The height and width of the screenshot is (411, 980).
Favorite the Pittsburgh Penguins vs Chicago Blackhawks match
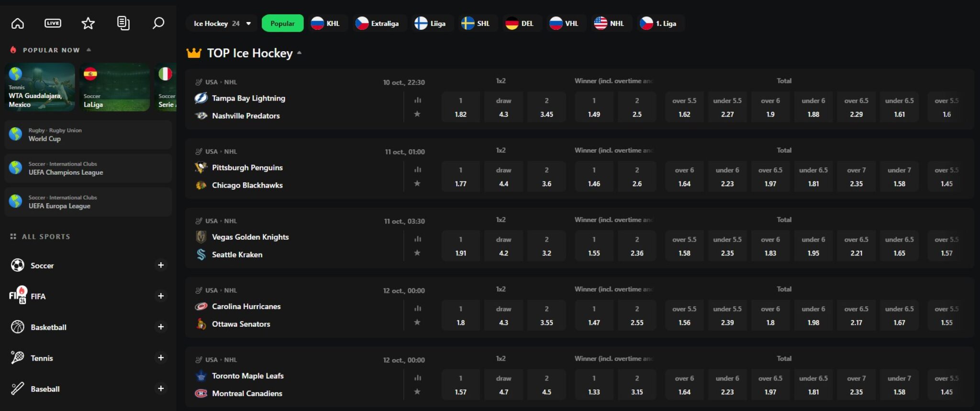pos(417,183)
